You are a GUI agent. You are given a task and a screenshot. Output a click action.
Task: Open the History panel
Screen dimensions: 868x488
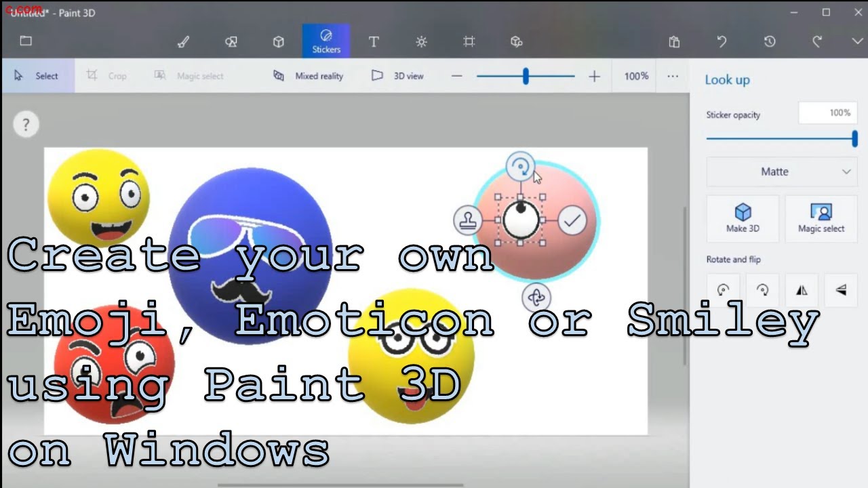point(769,41)
